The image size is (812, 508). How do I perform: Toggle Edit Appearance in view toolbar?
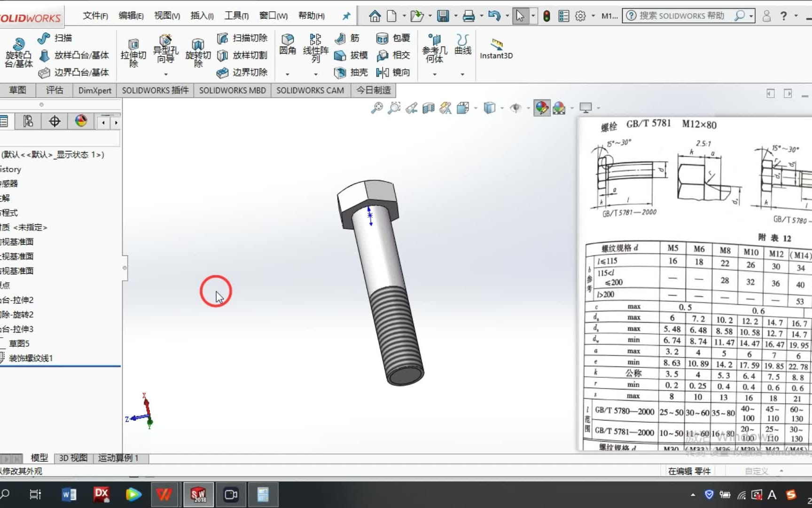pyautogui.click(x=541, y=108)
